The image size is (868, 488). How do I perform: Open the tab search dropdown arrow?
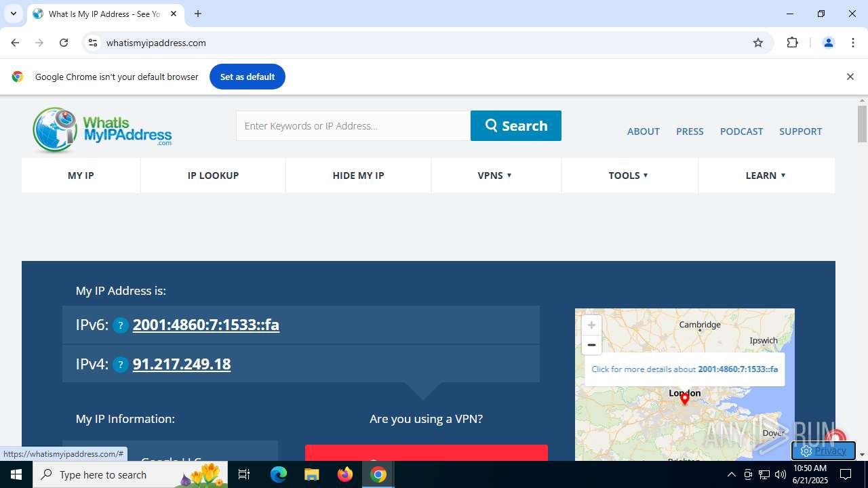click(x=14, y=14)
